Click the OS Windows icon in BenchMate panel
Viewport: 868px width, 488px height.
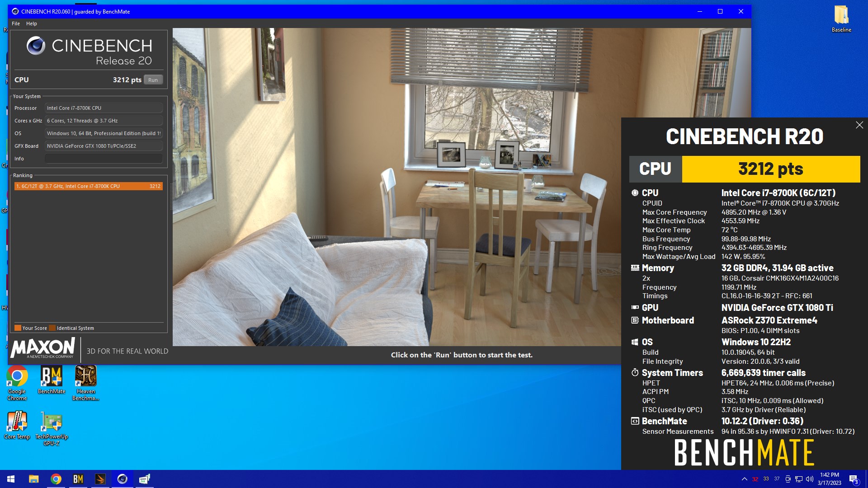pos(635,342)
